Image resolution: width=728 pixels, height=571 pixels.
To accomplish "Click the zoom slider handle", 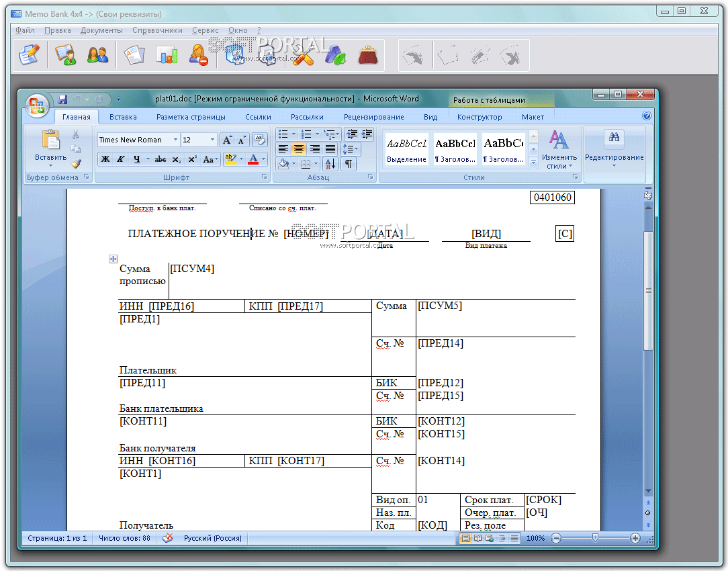I will pos(595,538).
